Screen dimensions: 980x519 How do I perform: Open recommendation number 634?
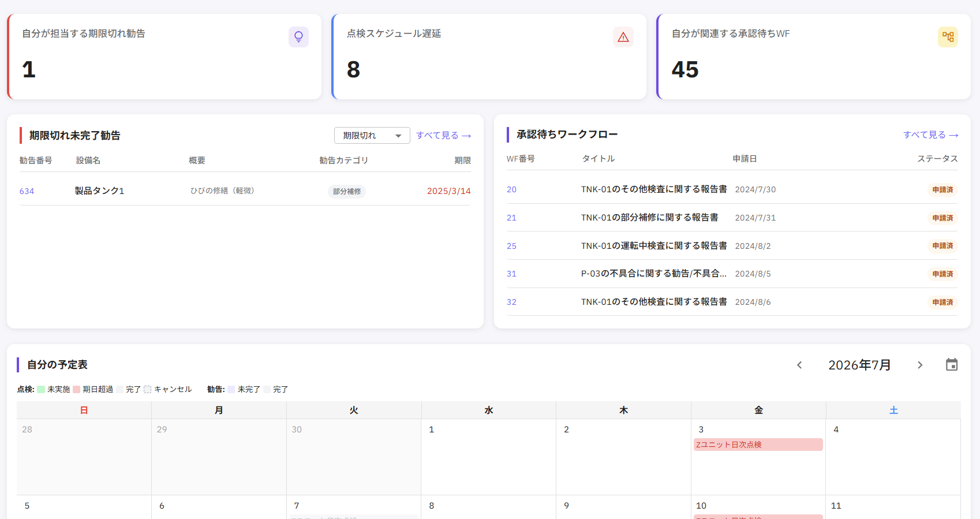[x=27, y=191]
